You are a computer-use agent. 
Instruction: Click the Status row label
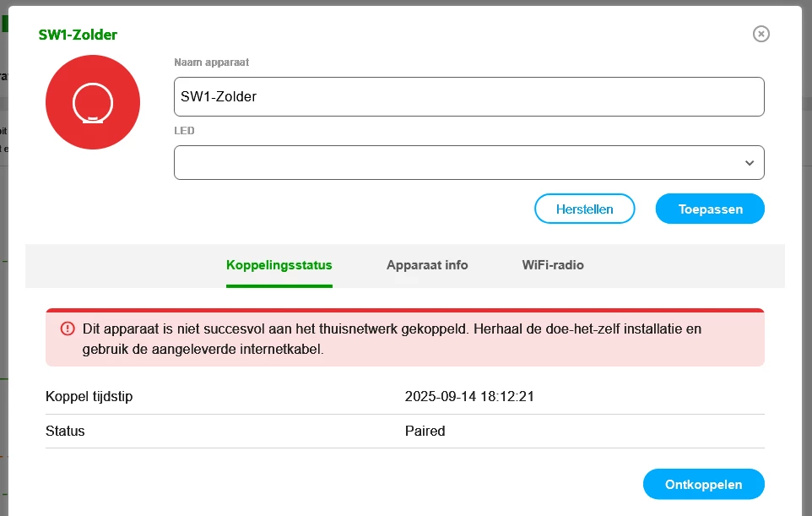click(65, 431)
